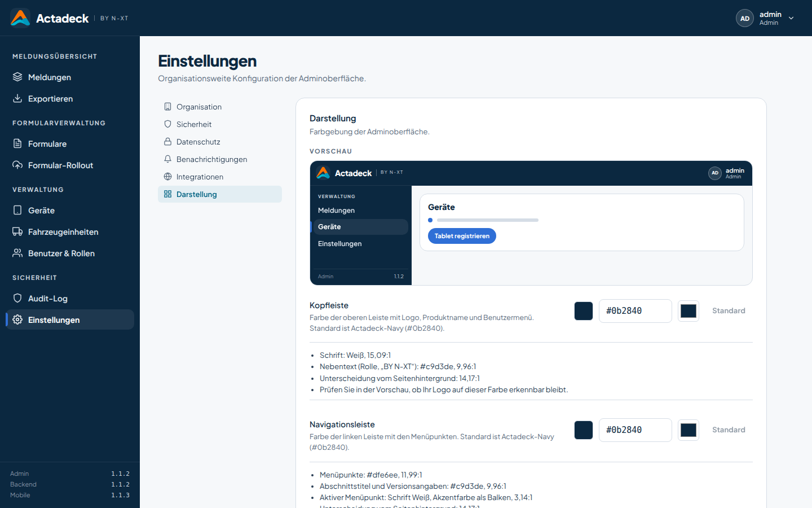
Task: Open the Integrationen settings tab
Action: click(x=220, y=177)
